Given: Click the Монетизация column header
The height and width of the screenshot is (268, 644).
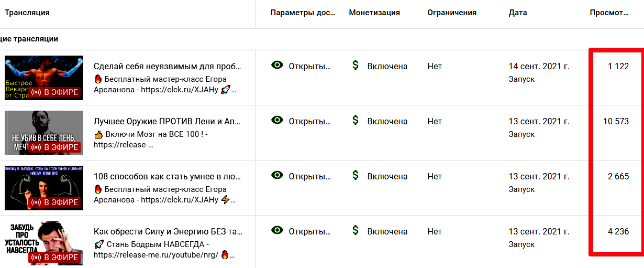Looking at the screenshot, I should coord(374,13).
